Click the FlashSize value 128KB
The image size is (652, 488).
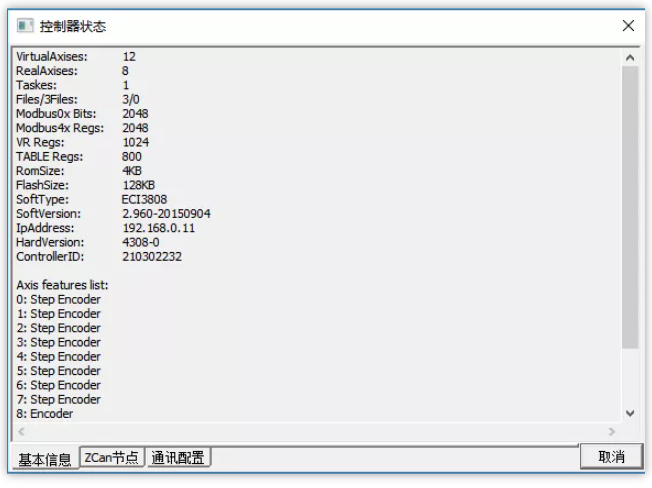coord(139,185)
